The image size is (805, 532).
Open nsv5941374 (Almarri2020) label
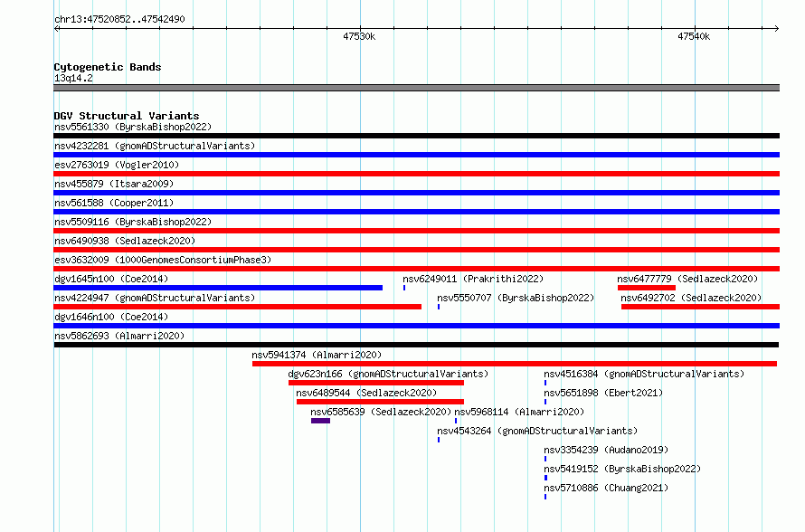pyautogui.click(x=317, y=355)
